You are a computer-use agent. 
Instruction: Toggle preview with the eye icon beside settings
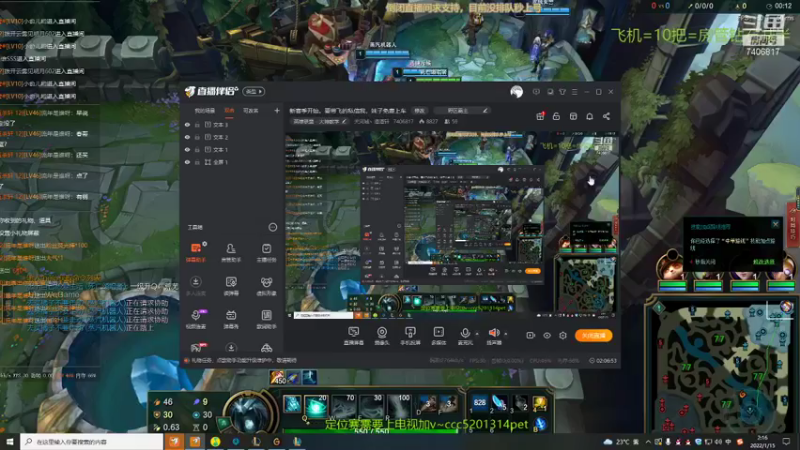click(x=547, y=335)
